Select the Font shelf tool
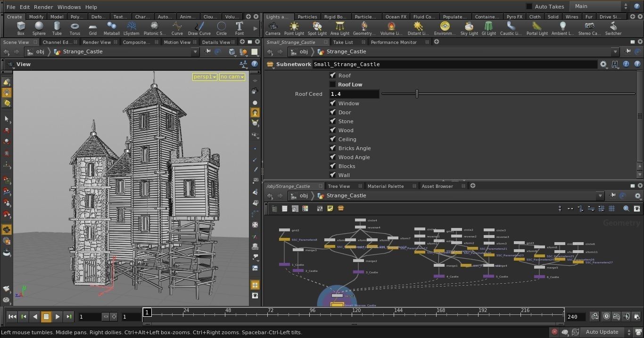The height and width of the screenshot is (338, 644). pyautogui.click(x=239, y=28)
